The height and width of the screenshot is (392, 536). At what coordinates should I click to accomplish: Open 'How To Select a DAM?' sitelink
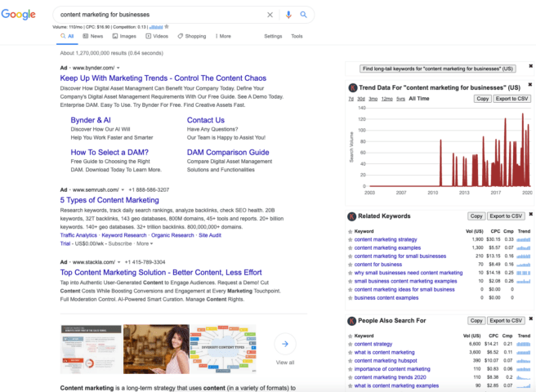(109, 153)
